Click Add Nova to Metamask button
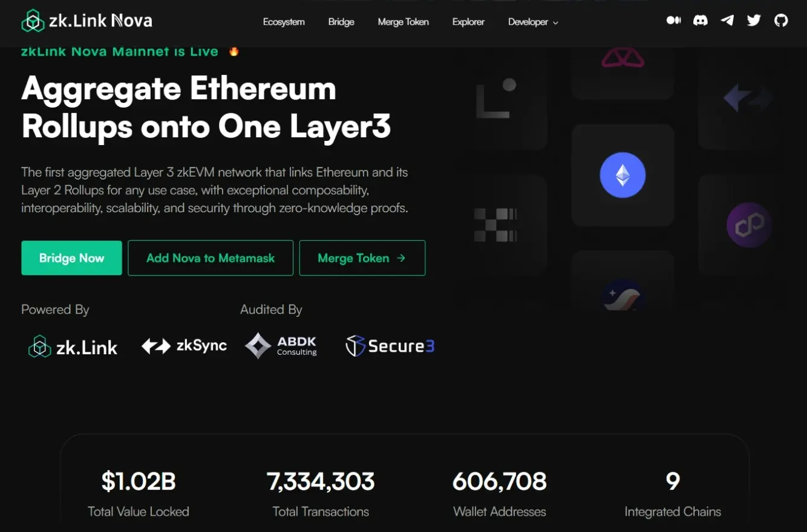 [211, 258]
